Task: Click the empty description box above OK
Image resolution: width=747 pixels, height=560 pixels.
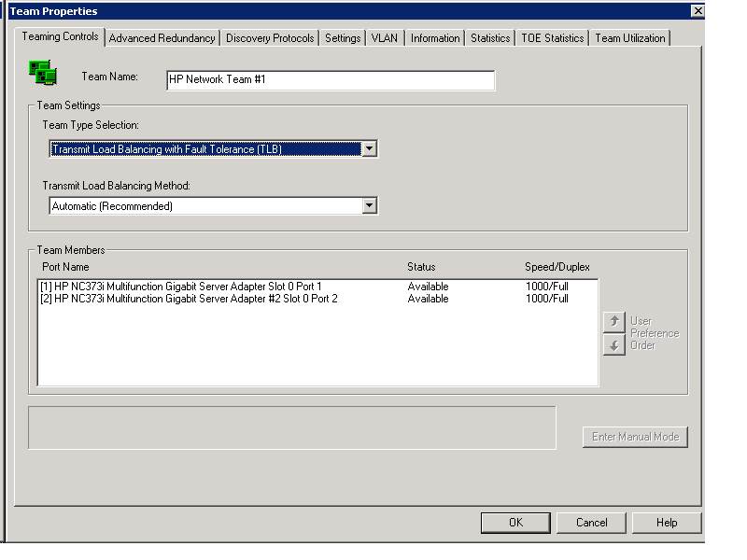Action: pyautogui.click(x=292, y=427)
